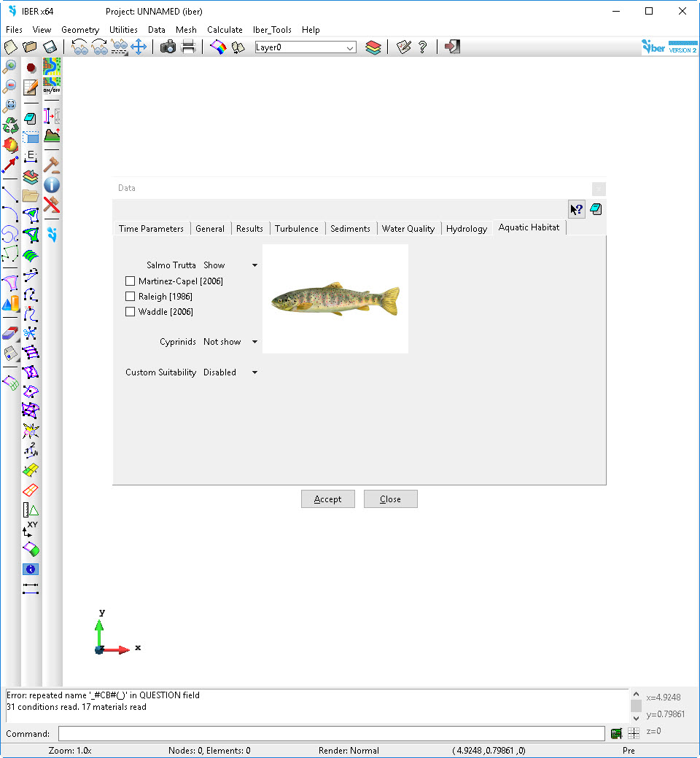Image resolution: width=700 pixels, height=758 pixels.
Task: Open the layers stack icon in toolbar
Action: pos(373,47)
